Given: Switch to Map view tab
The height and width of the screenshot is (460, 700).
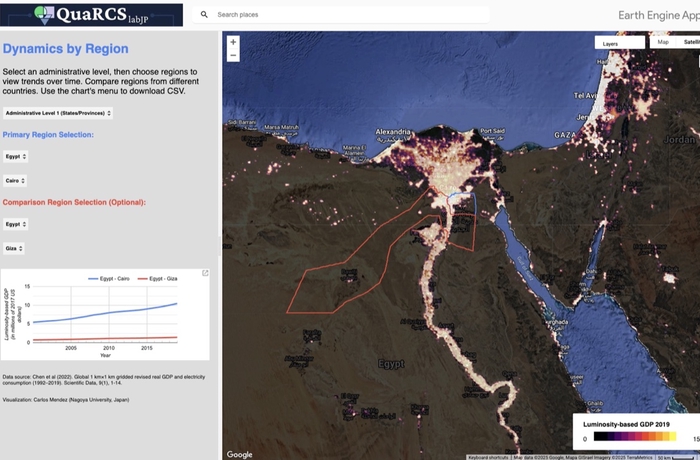Looking at the screenshot, I should point(663,42).
